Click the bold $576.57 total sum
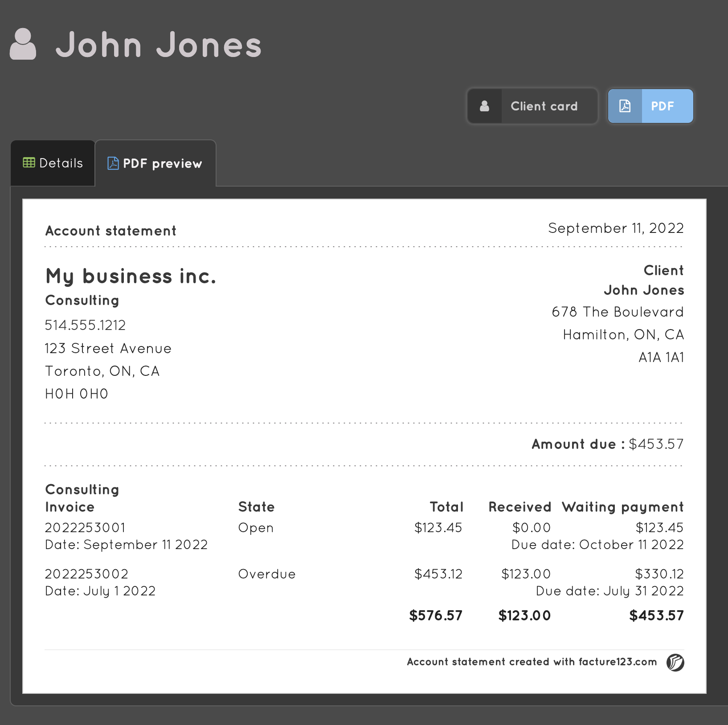The height and width of the screenshot is (725, 728). pyautogui.click(x=436, y=615)
